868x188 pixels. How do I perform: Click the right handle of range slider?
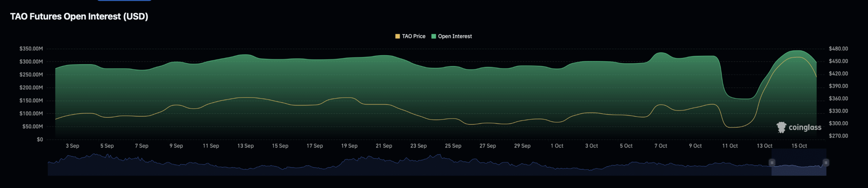[826, 163]
